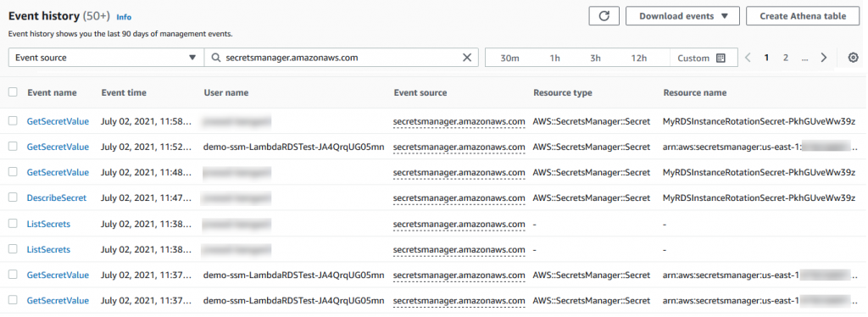Image resolution: width=868 pixels, height=317 pixels.
Task: Click the pagination ellipsis
Action: pos(805,58)
